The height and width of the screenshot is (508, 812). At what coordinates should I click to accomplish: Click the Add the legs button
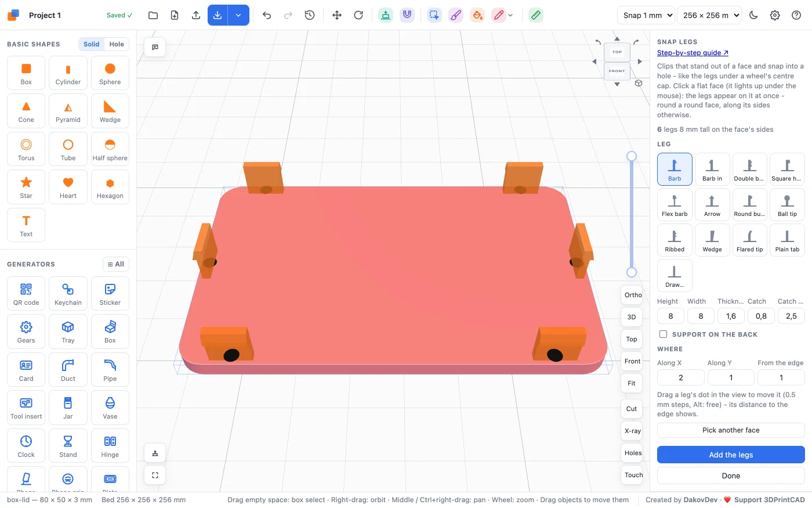[731, 455]
